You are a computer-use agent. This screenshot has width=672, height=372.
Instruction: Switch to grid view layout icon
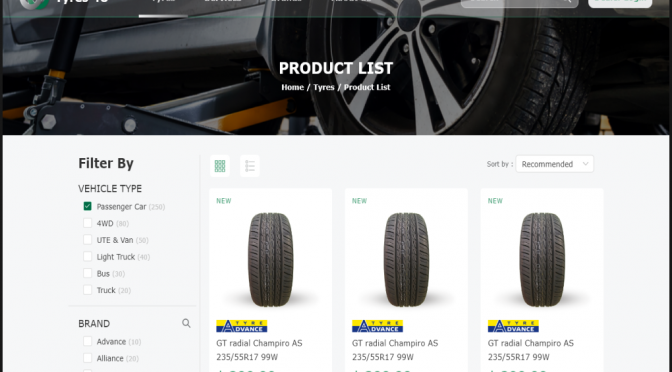(x=220, y=166)
